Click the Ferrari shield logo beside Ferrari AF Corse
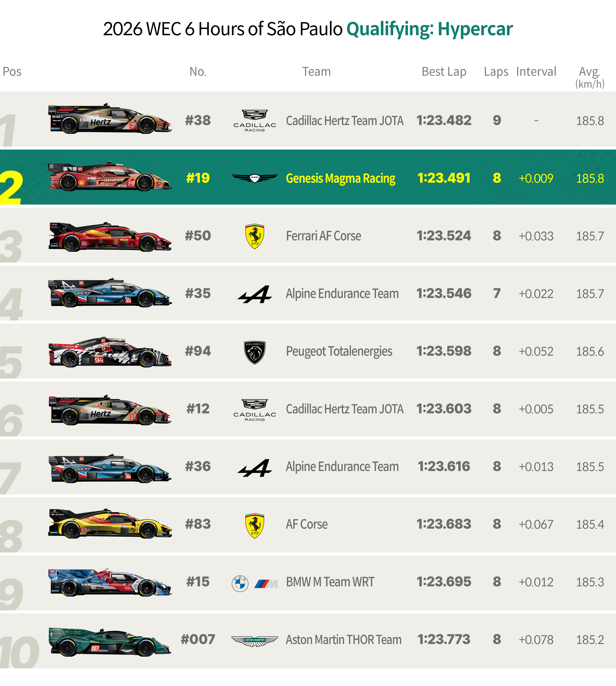 coord(255,236)
